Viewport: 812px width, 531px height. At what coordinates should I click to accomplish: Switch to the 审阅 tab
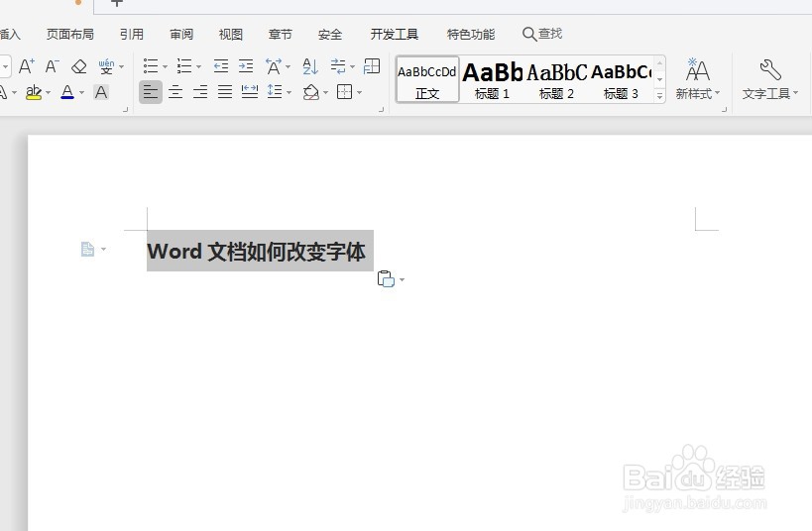(x=181, y=34)
